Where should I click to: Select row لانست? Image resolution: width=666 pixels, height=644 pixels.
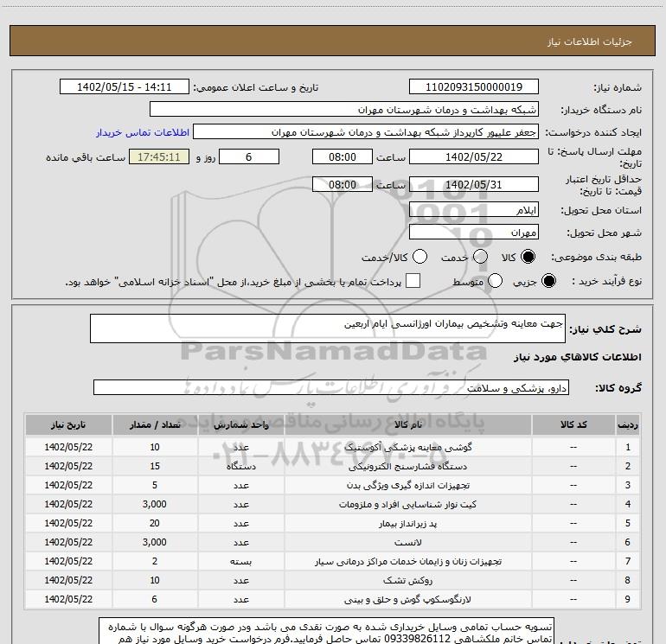point(333,542)
